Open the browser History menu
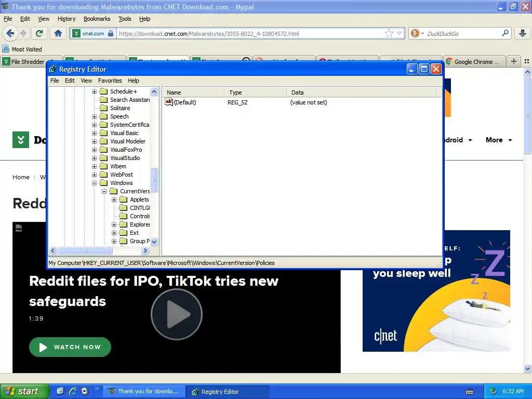 click(x=66, y=19)
